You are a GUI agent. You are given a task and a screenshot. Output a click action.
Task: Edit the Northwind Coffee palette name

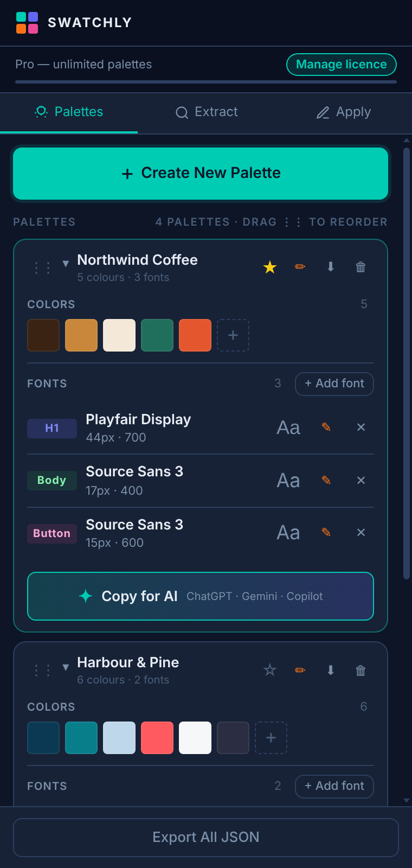coord(300,267)
